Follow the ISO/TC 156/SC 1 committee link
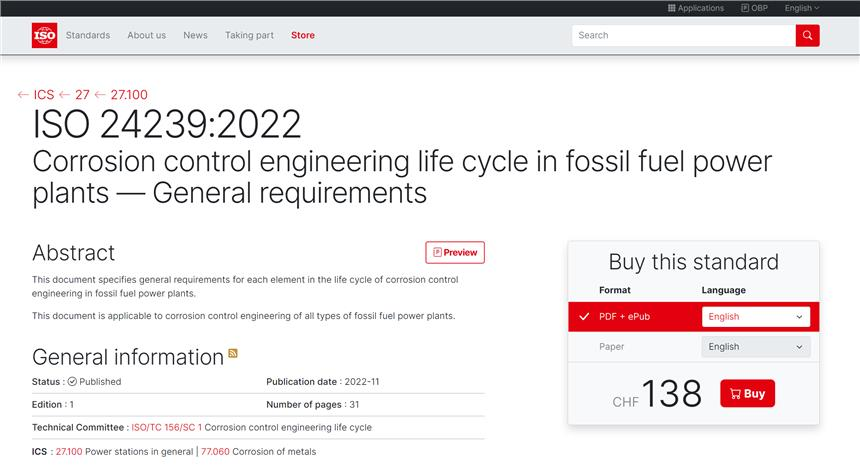This screenshot has width=860, height=470. tap(167, 427)
